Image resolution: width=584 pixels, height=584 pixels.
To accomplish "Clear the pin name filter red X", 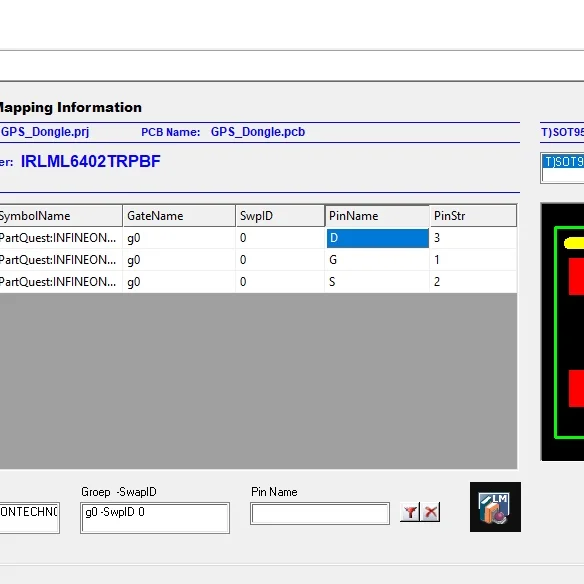I will coord(431,512).
